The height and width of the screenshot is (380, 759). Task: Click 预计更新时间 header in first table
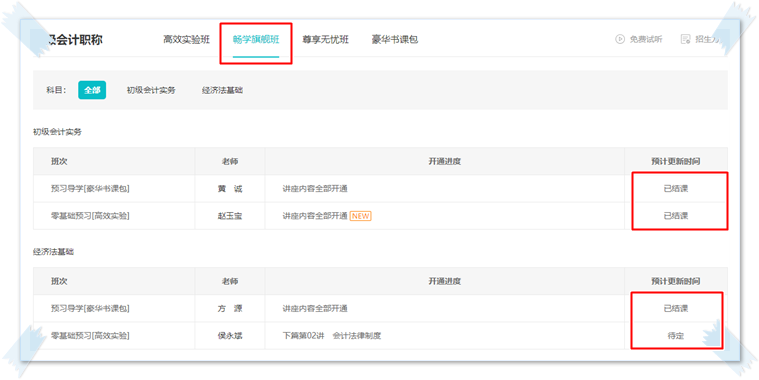[x=676, y=161]
